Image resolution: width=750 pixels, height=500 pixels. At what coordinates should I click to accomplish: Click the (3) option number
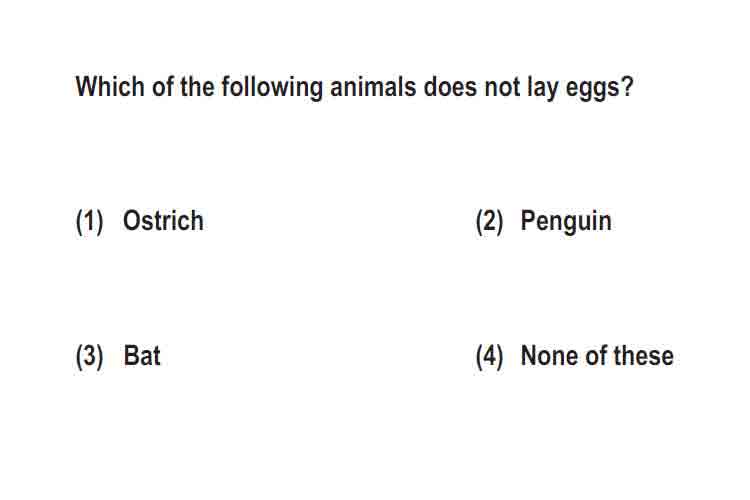[x=89, y=357]
